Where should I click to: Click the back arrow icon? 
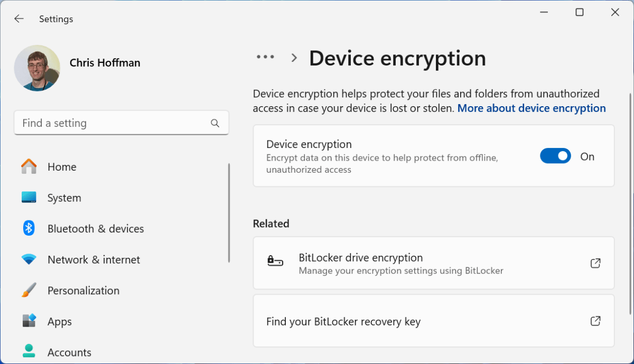point(19,19)
